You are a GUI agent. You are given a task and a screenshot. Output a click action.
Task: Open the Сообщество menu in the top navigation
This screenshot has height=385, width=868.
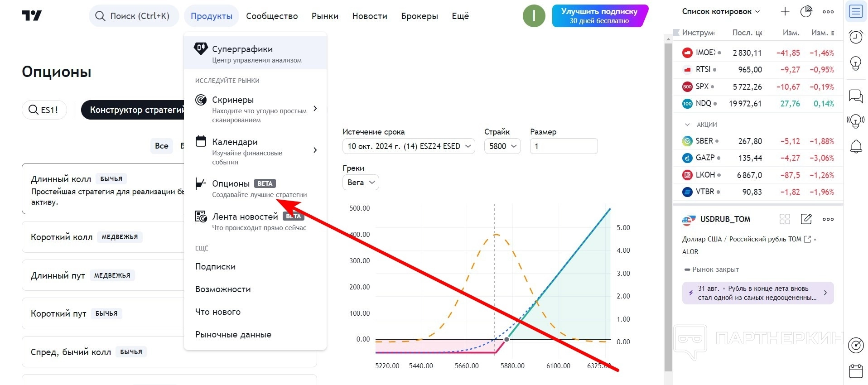click(x=272, y=16)
